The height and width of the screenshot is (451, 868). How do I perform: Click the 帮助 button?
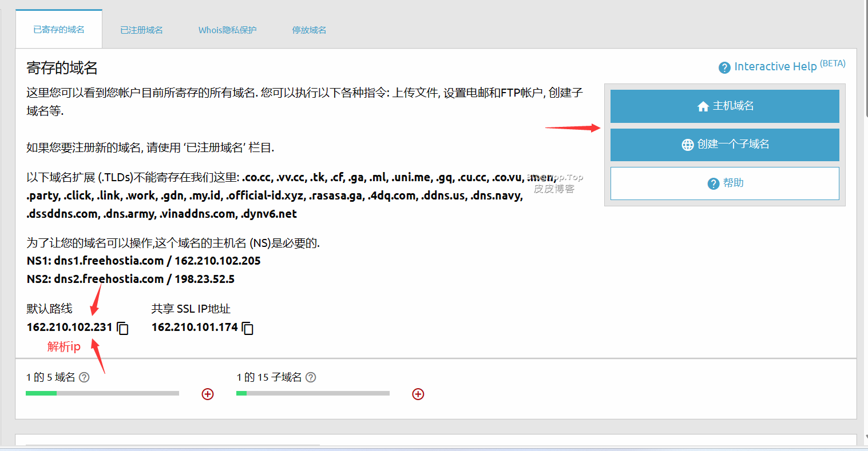click(x=724, y=183)
